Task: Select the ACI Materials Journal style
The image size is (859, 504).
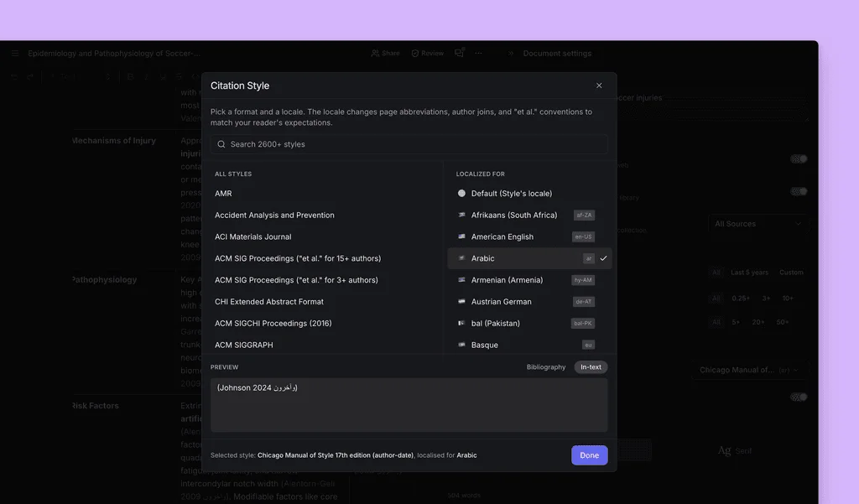Action: [x=253, y=236]
